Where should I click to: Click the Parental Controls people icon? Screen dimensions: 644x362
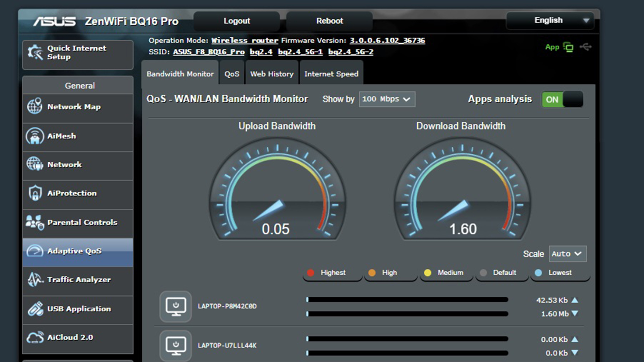point(35,223)
